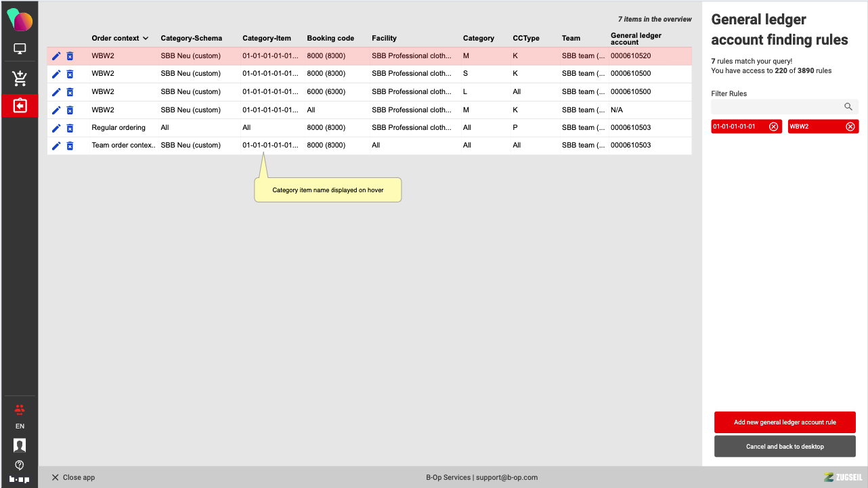Delete the Team order context rule
868x488 pixels.
(x=70, y=146)
